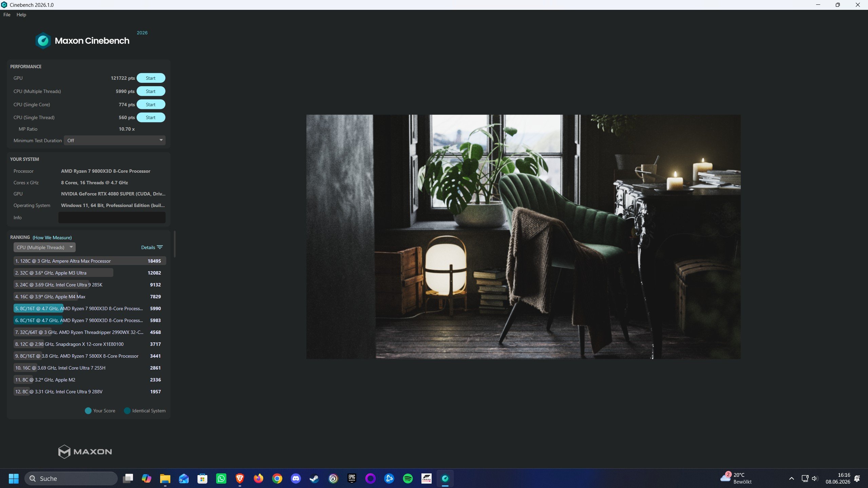
Task: Select the Ryzen 7 9800X3D row scoring 5990
Action: pos(90,308)
